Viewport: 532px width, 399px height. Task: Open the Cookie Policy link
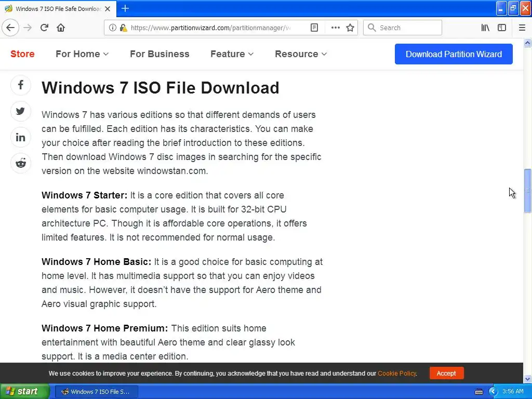click(396, 373)
